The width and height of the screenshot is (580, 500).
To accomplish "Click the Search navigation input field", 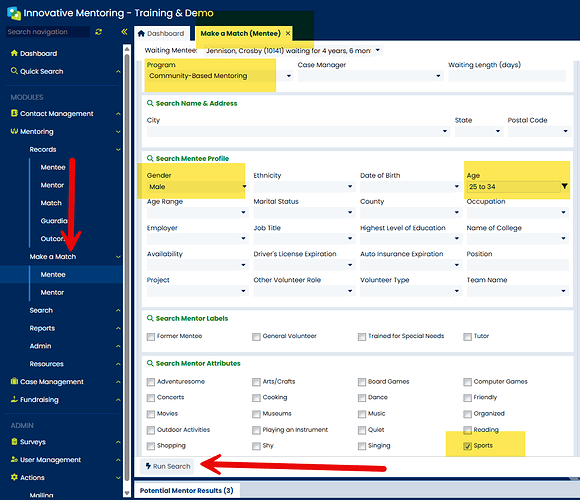I will (x=48, y=32).
